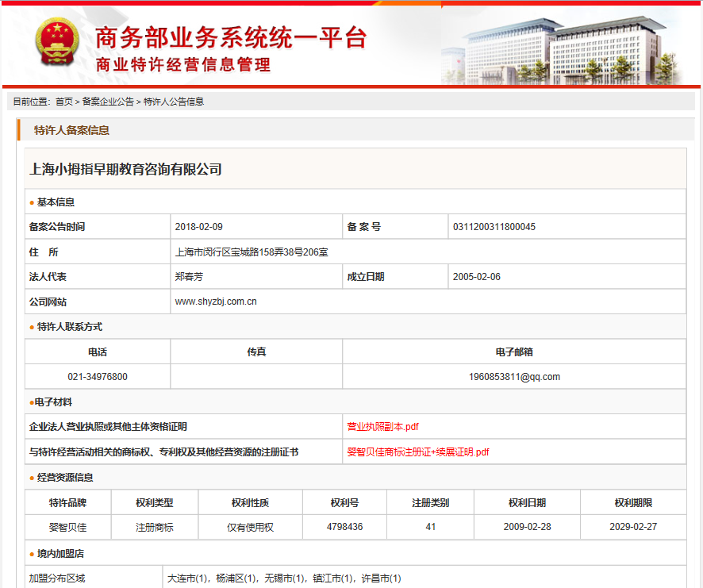The image size is (703, 588).
Task: Select rights expiry 2029-02-27
Action: (633, 527)
